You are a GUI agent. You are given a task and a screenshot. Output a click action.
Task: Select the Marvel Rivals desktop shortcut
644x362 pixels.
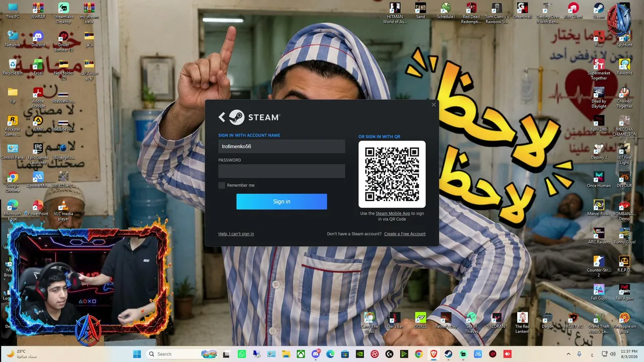(x=599, y=208)
